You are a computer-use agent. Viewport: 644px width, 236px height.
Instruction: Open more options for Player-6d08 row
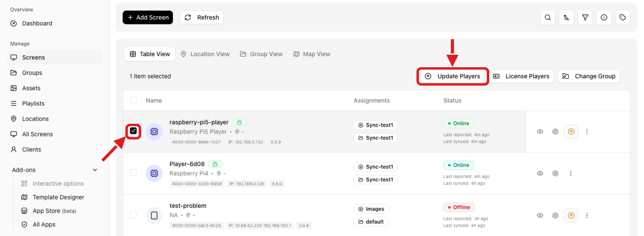pyautogui.click(x=571, y=174)
